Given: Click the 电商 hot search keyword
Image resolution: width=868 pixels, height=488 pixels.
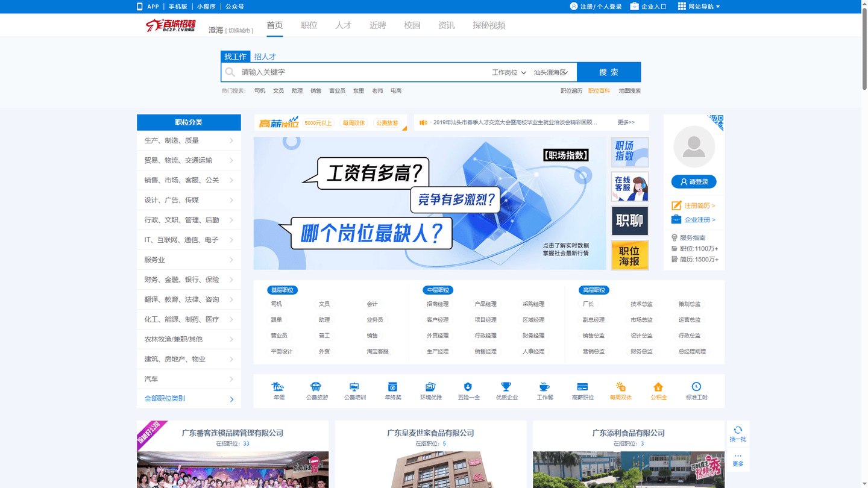Looking at the screenshot, I should [396, 91].
